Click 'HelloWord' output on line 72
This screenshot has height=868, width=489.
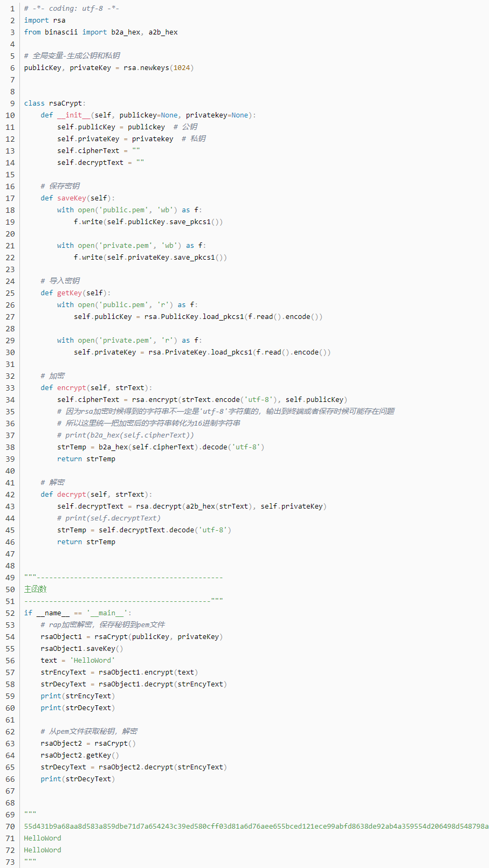point(43,850)
